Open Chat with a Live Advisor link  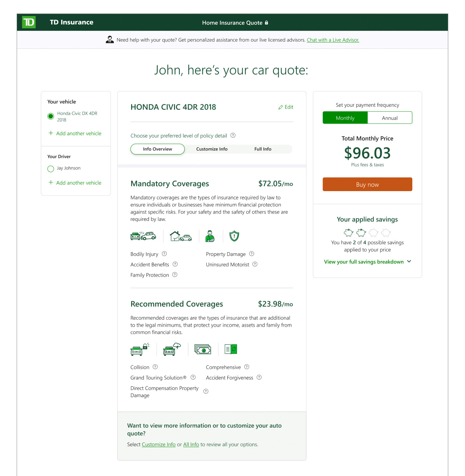(333, 40)
